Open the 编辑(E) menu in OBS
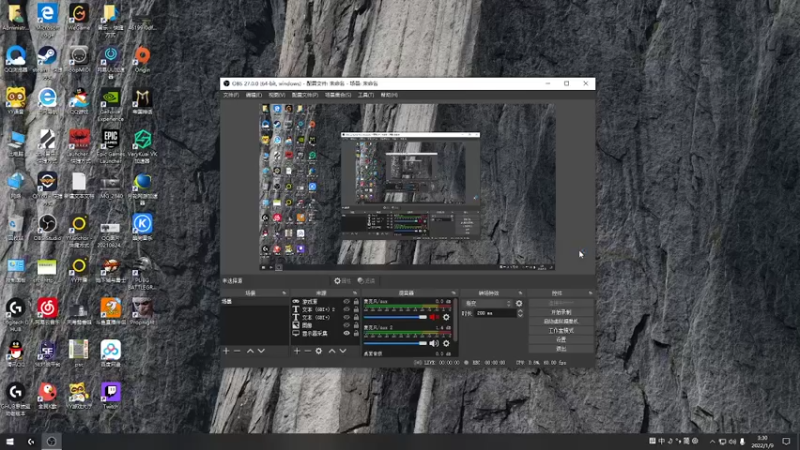Image resolution: width=800 pixels, height=450 pixels. pyautogui.click(x=254, y=95)
